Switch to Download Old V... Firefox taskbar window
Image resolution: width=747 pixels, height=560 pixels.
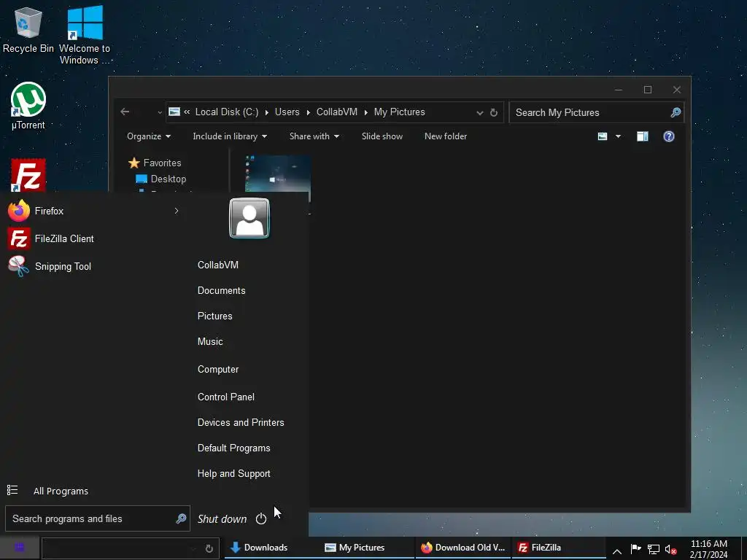(x=463, y=548)
